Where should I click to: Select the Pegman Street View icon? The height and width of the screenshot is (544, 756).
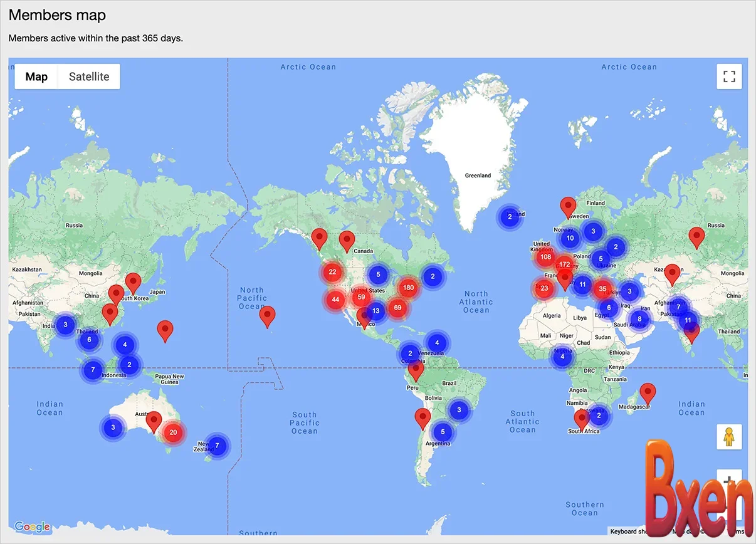coord(729,436)
